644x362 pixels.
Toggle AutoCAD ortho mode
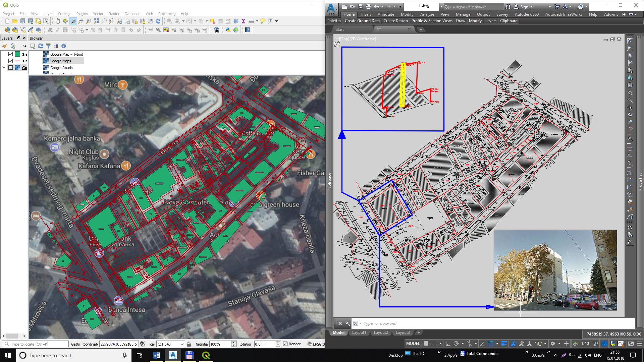448,344
